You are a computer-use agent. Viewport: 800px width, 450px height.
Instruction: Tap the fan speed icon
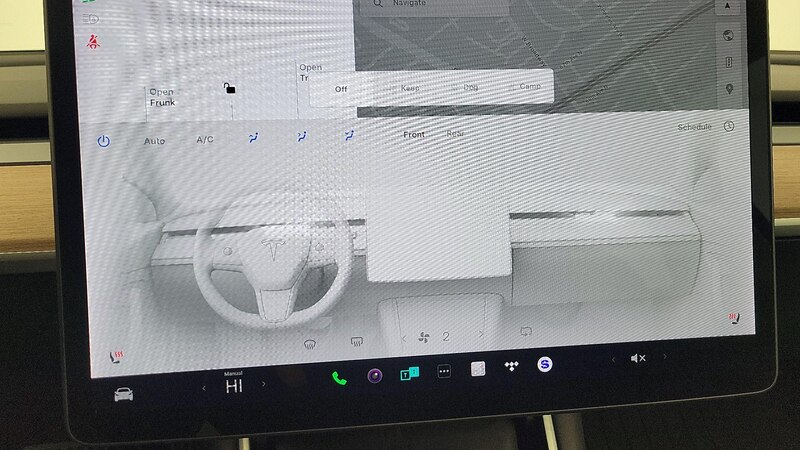[424, 337]
